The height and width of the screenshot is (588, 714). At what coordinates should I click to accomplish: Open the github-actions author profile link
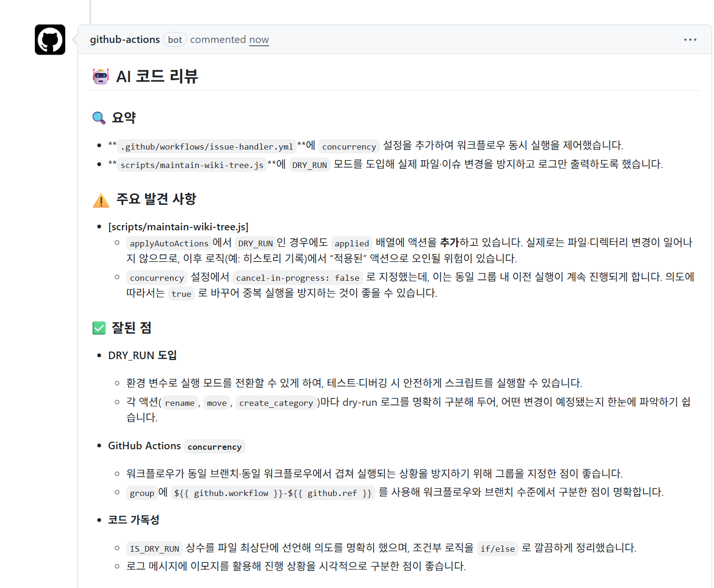point(125,40)
